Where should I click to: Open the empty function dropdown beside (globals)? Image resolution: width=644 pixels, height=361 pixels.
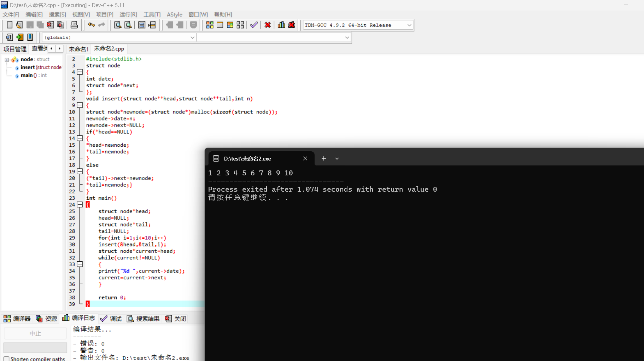(347, 37)
